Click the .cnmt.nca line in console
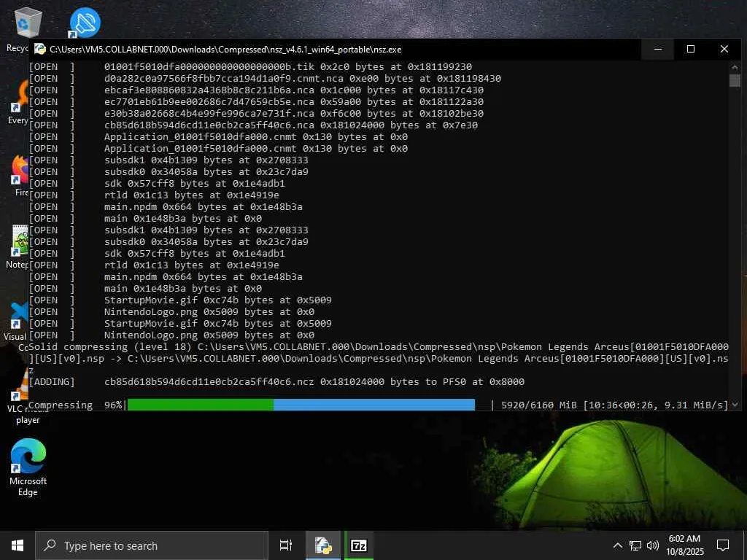This screenshot has width=747, height=560. [265, 79]
